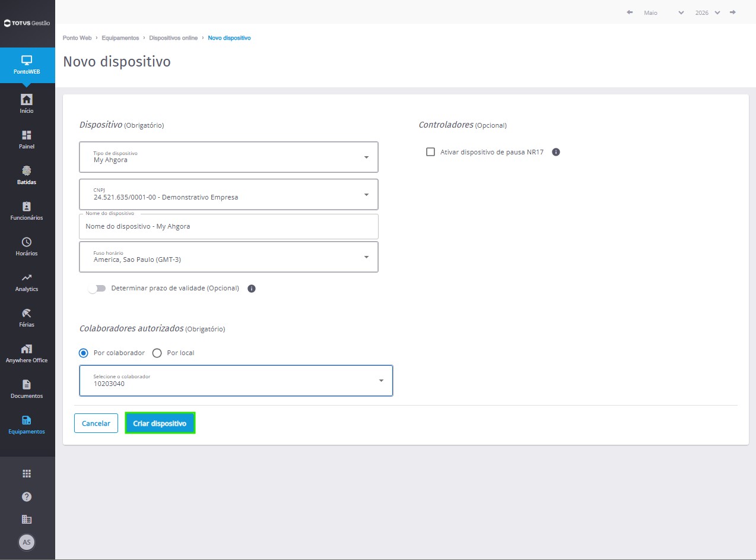Open Tipo de dispositivo dropdown
This screenshot has height=560, width=756.
click(x=228, y=157)
